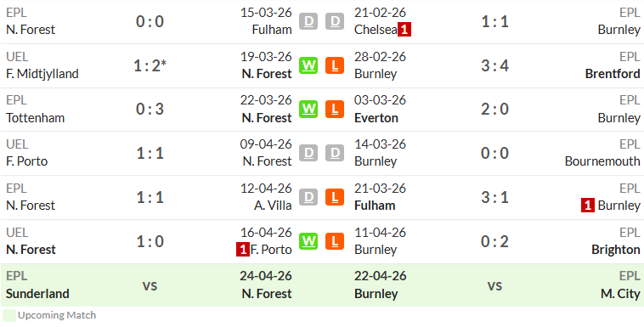Viewport: 644px width, 327px height.
Task: Click the red card icon beside Chelsea
Action: 404,30
